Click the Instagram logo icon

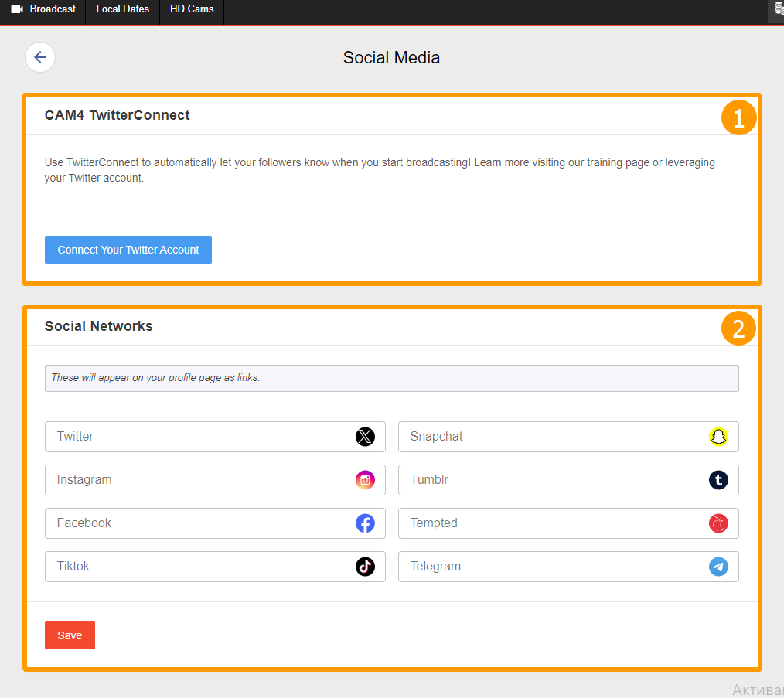pos(365,480)
